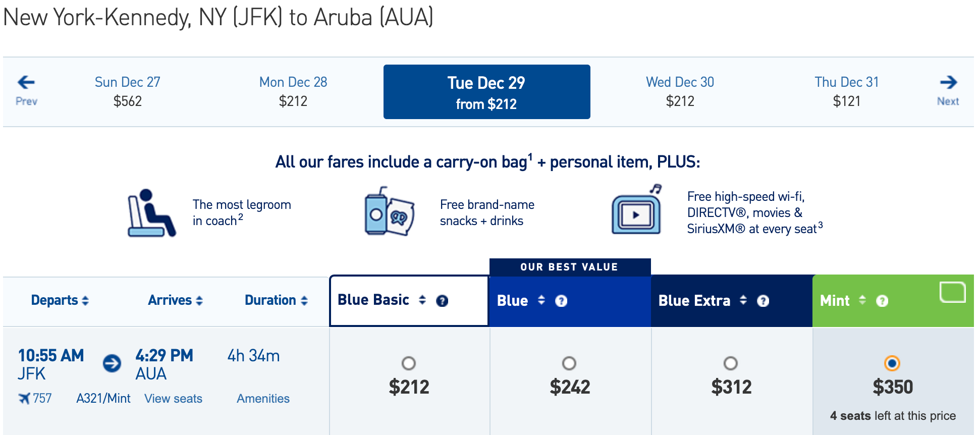This screenshot has width=980, height=435.
Task: Open Blue Basic help question mark
Action: coord(442,301)
